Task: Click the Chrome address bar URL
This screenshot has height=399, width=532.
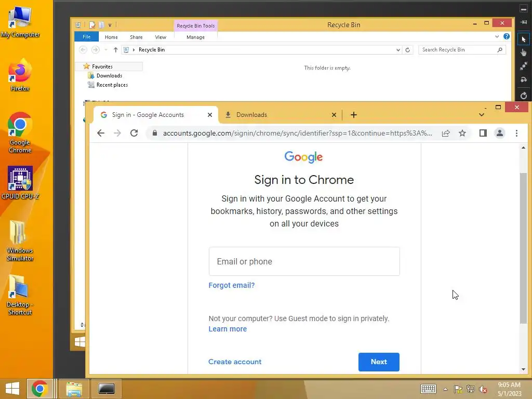Action: point(297,134)
